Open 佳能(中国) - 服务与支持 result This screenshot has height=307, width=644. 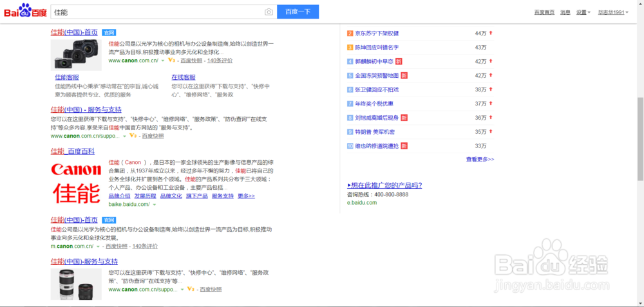point(86,109)
